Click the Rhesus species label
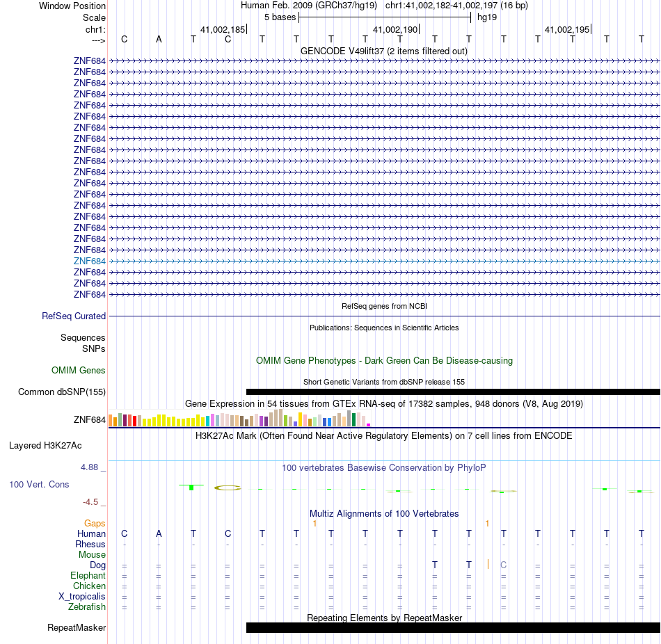661x644 pixels. tap(90, 545)
